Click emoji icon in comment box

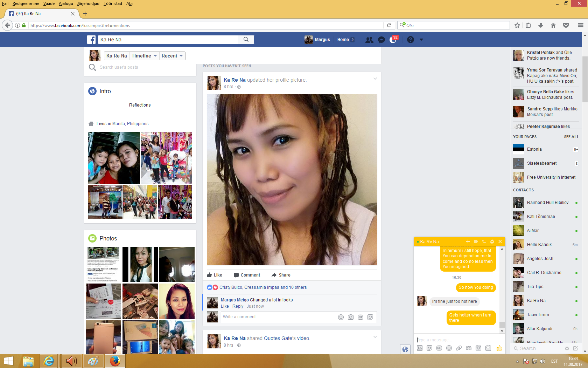[341, 317]
